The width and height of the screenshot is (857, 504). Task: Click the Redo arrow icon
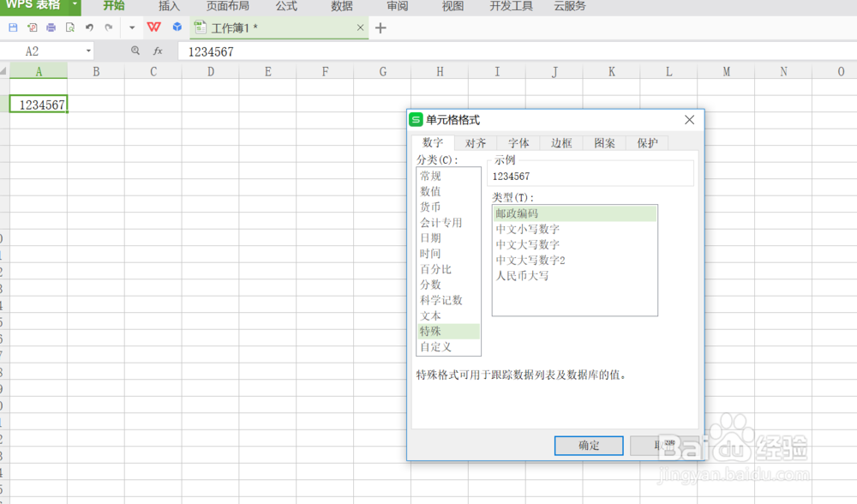pos(108,27)
